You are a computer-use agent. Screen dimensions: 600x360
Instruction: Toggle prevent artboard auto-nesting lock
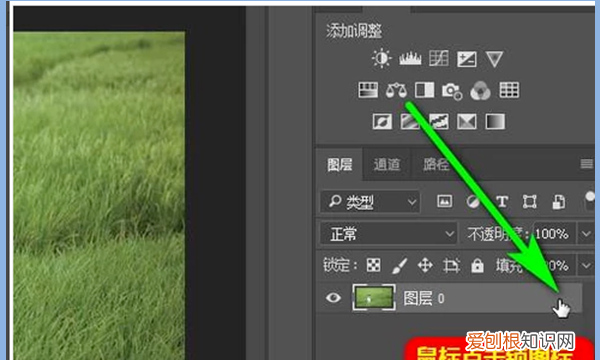(x=451, y=265)
